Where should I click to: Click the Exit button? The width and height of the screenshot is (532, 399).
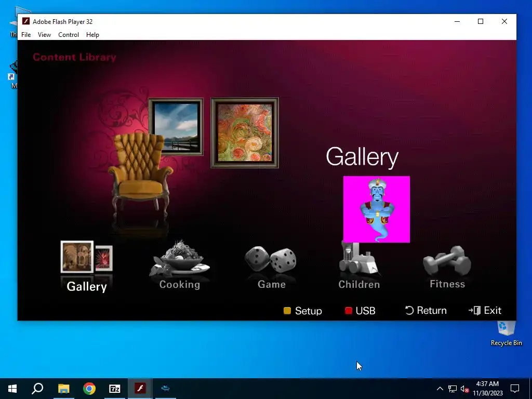click(485, 311)
